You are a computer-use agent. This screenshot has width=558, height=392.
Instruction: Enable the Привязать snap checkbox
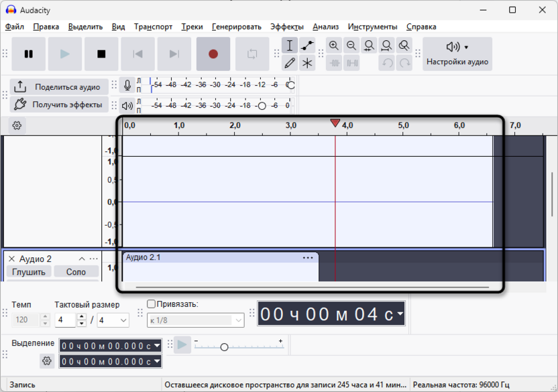pos(151,304)
